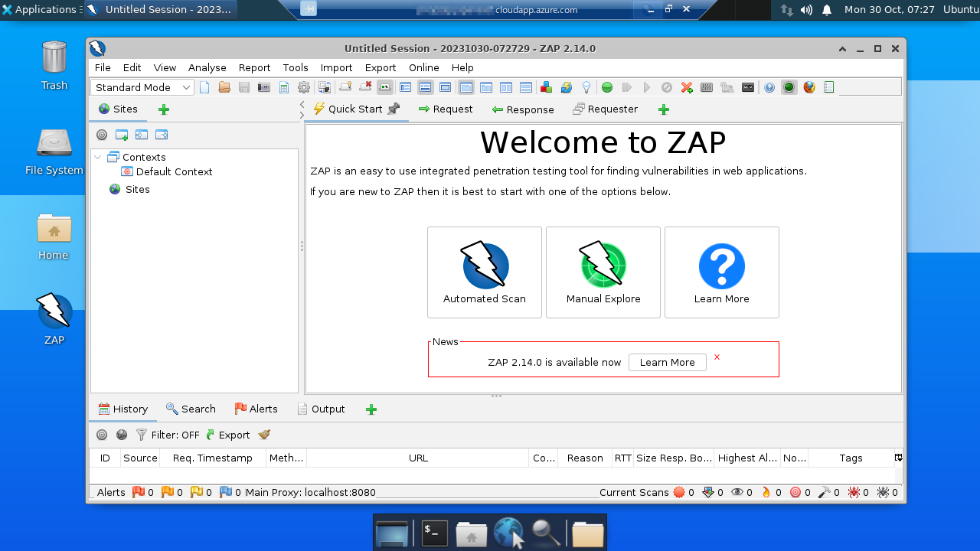Viewport: 980px width, 551px height.
Task: Toggle hide unpinned tabs button
Action: 366,87
